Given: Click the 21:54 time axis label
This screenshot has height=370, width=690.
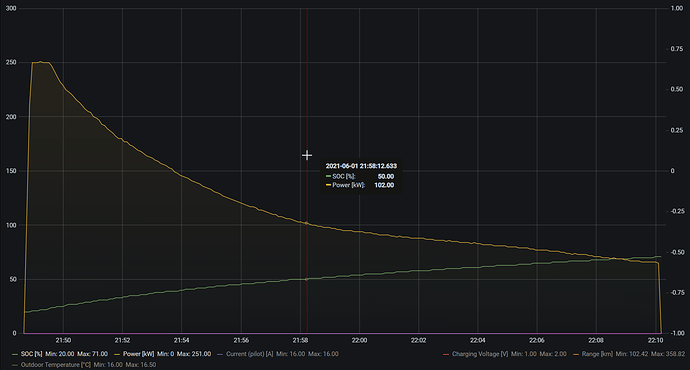Looking at the screenshot, I should (x=182, y=341).
